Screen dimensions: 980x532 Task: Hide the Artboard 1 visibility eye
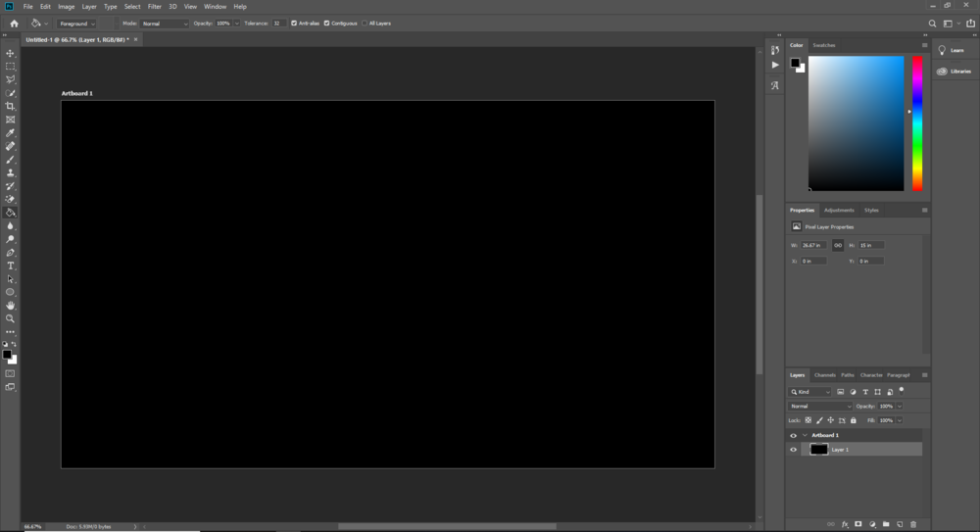793,436
